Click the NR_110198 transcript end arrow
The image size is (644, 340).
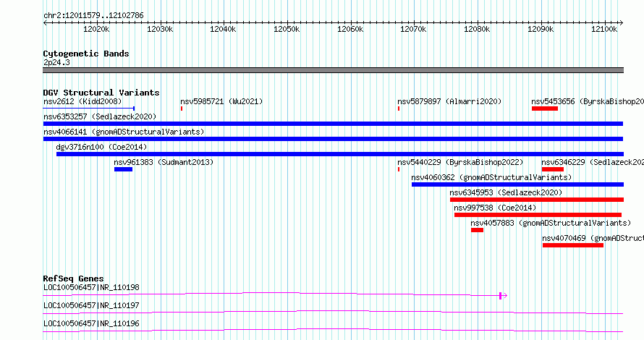504,295
